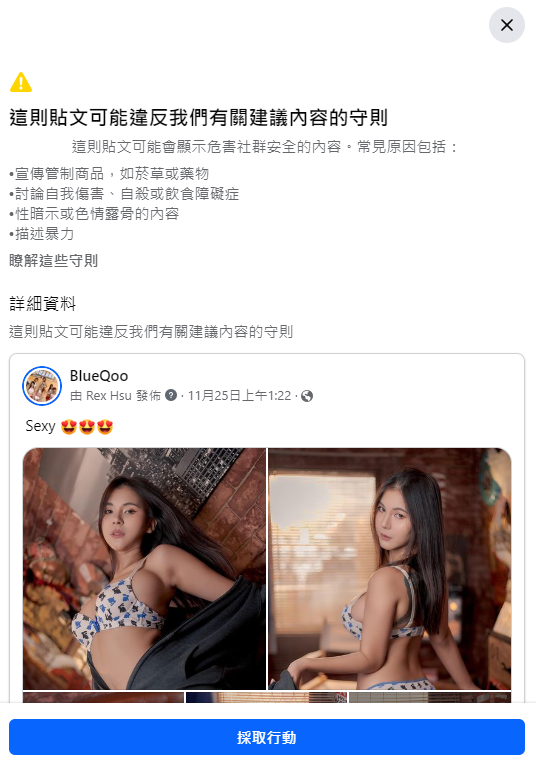This screenshot has height=762, width=536.
Task: Click the yellow warning triangle icon
Action: point(21,82)
